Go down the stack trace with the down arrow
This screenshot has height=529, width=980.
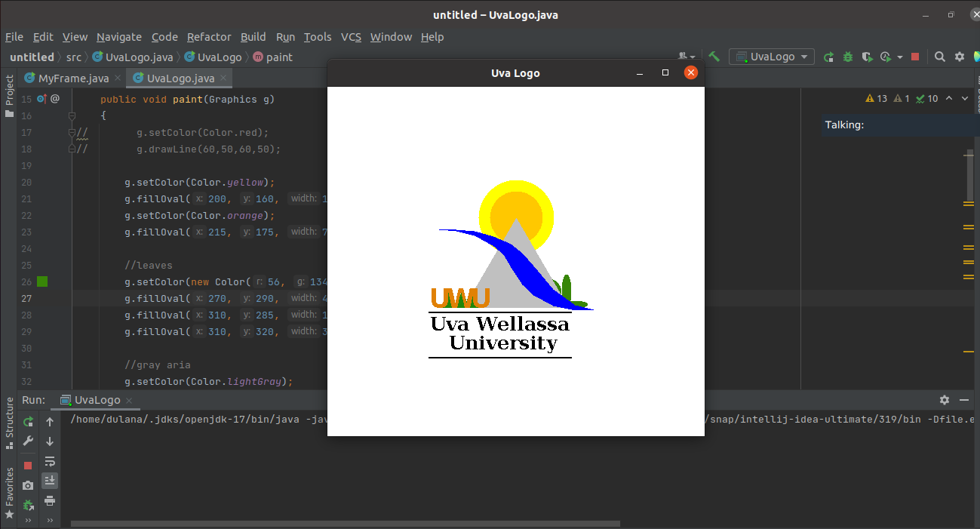pyautogui.click(x=50, y=441)
